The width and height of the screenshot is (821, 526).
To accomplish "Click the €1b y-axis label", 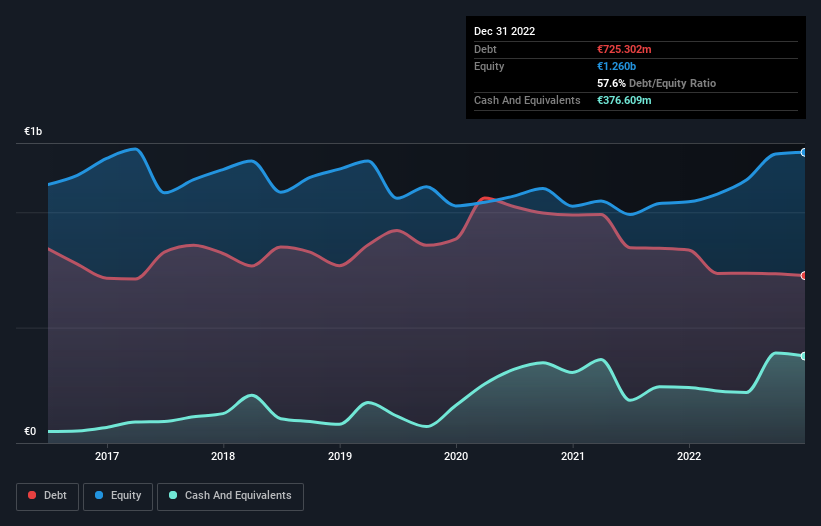I will pos(33,131).
